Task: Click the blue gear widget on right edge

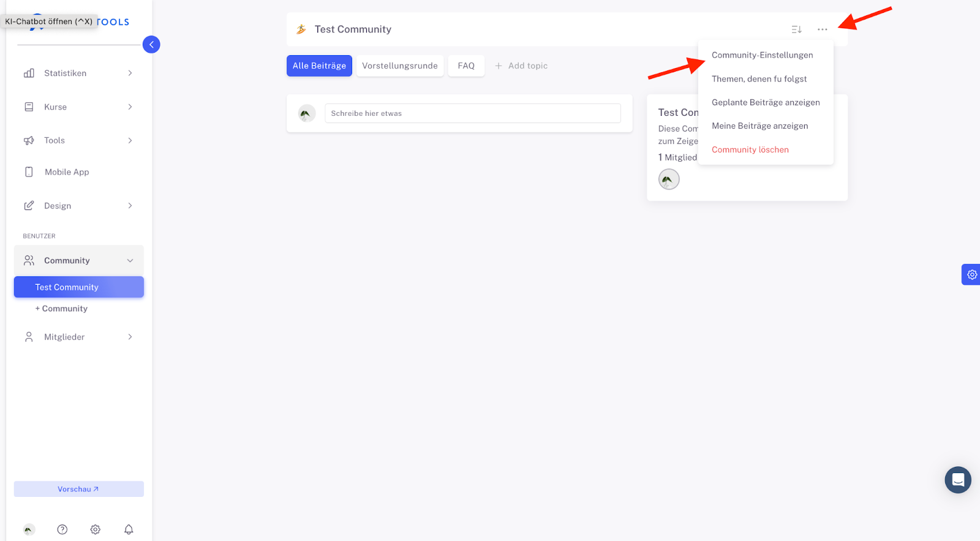Action: (x=971, y=274)
